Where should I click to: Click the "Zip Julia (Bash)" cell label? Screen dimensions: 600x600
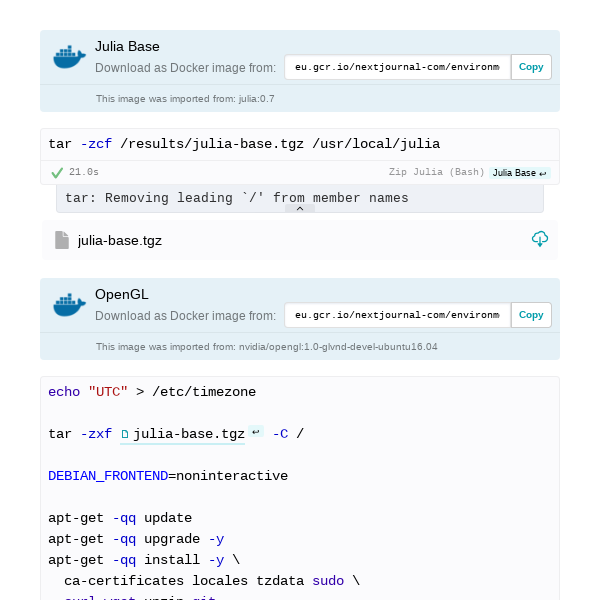tap(437, 172)
